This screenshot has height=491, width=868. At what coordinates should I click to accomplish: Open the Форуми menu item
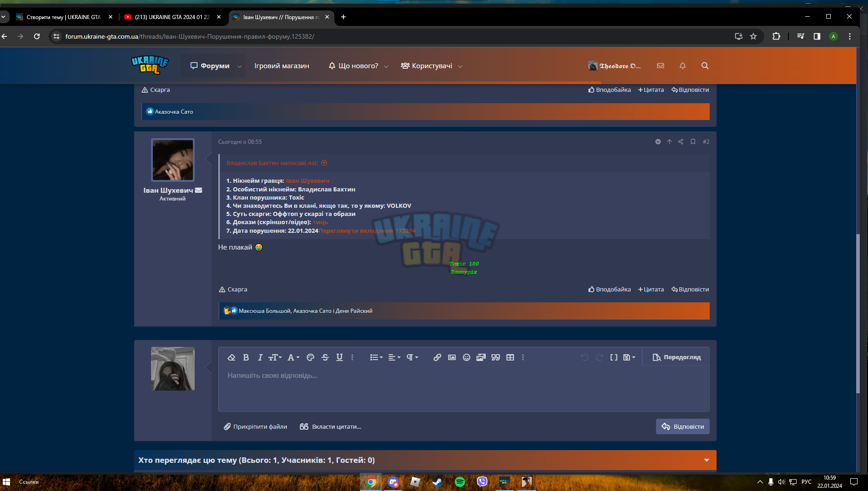(x=210, y=66)
